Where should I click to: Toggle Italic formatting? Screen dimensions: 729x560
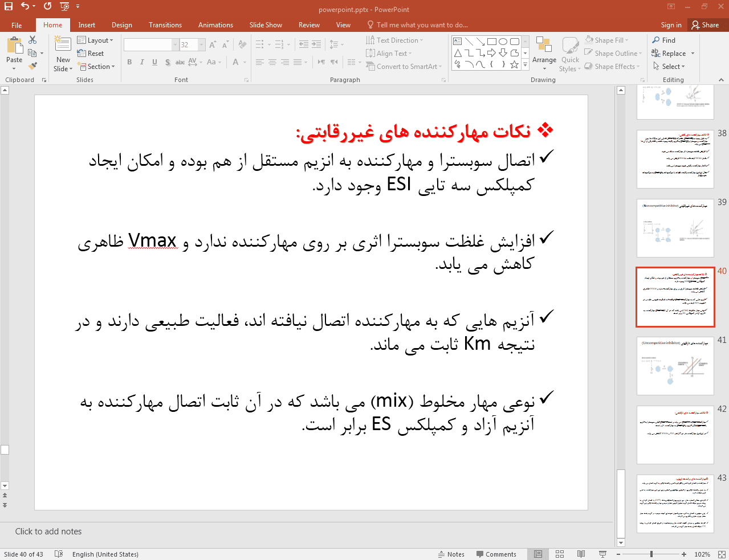(x=142, y=62)
